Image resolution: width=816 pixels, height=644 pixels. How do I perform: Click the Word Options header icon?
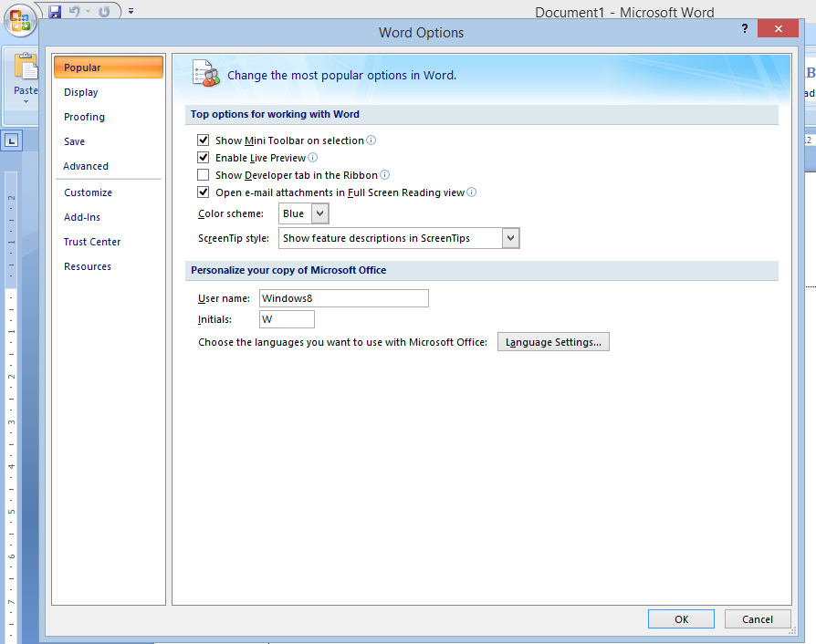tap(205, 73)
